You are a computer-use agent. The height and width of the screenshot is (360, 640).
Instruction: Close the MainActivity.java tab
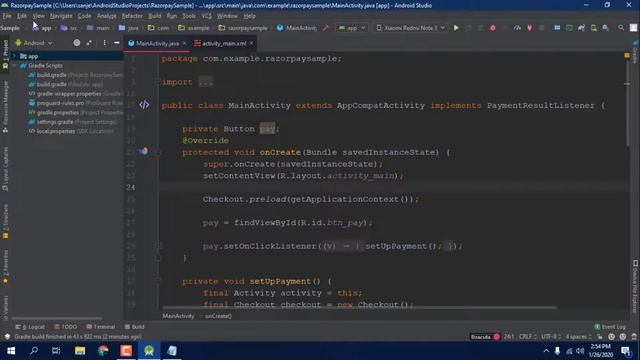[184, 43]
